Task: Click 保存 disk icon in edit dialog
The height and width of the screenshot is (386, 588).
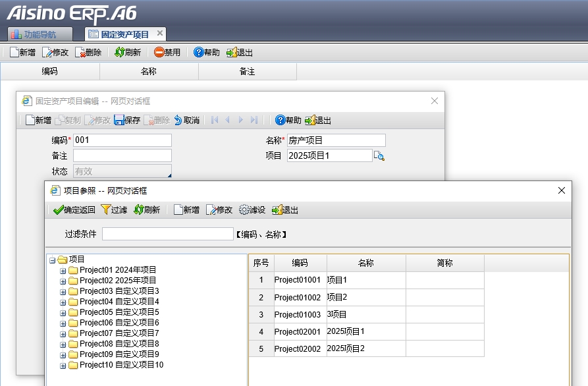Action: tap(119, 120)
